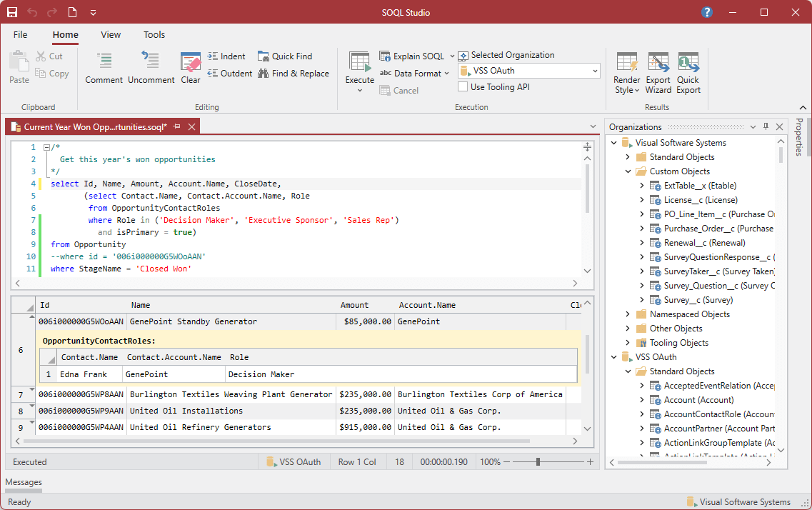Open Find & Replace
The height and width of the screenshot is (510, 812).
click(293, 74)
